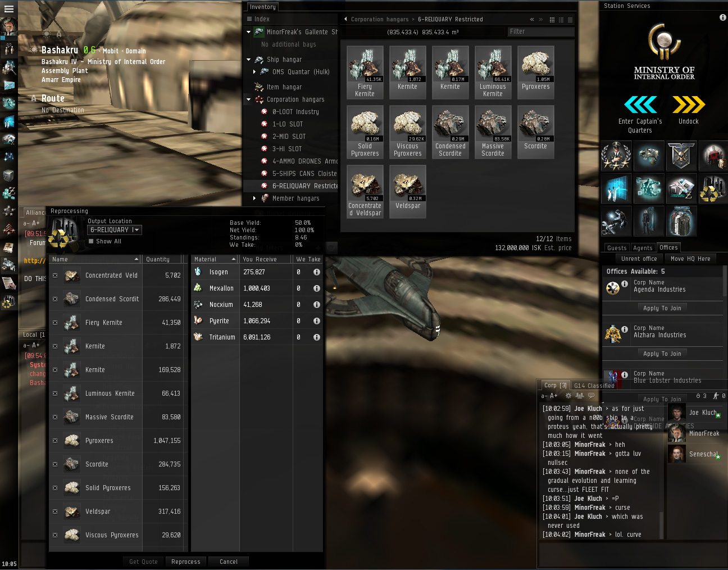The height and width of the screenshot is (570, 728).
Task: Open the Journal book icon in Neocom
Action: pyautogui.click(x=8, y=247)
